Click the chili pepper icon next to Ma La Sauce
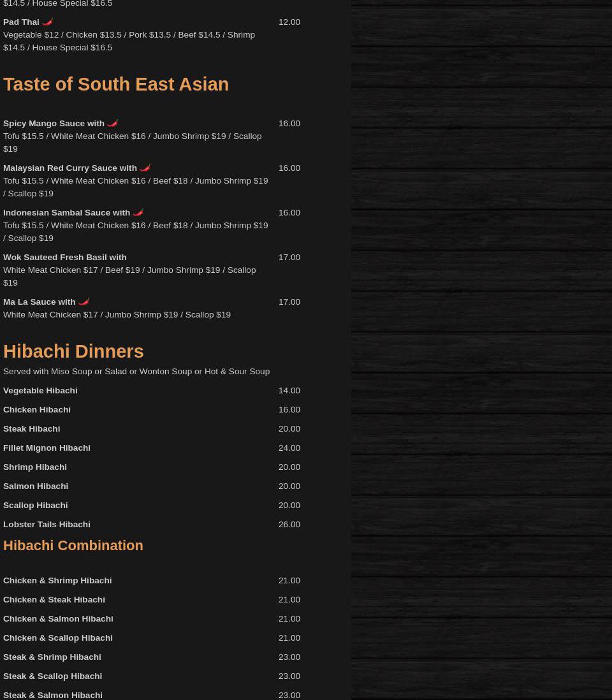 (84, 302)
